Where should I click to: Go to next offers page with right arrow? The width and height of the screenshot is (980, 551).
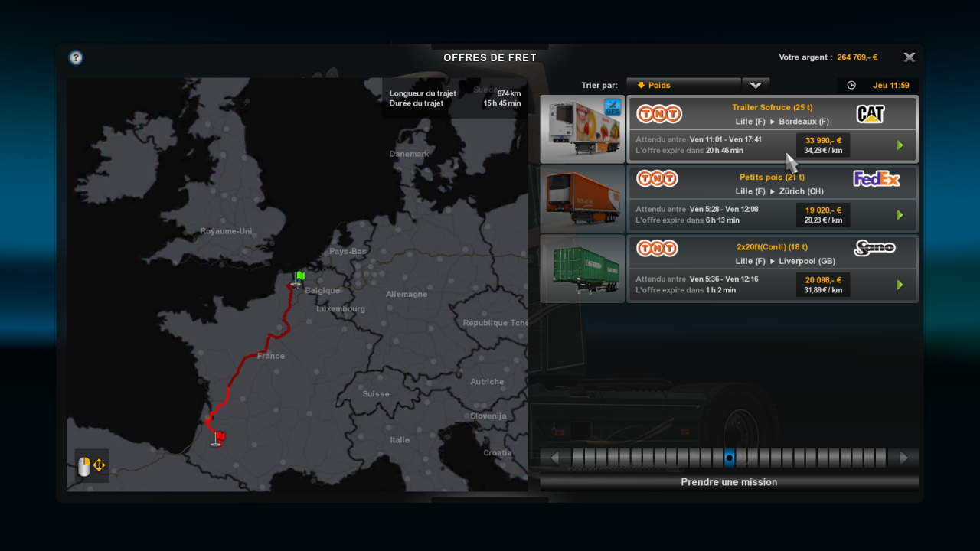tap(904, 458)
